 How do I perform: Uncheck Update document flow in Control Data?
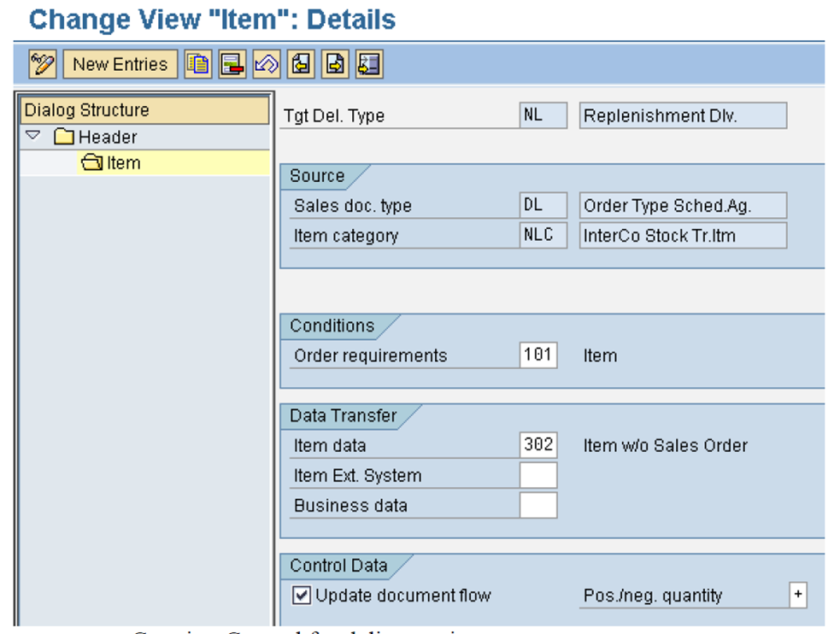[x=301, y=596]
